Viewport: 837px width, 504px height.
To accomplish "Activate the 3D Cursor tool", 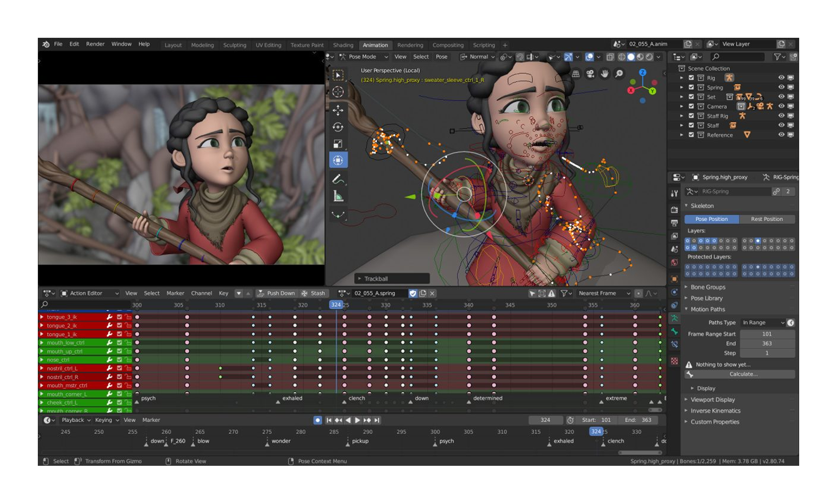I will coord(338,92).
